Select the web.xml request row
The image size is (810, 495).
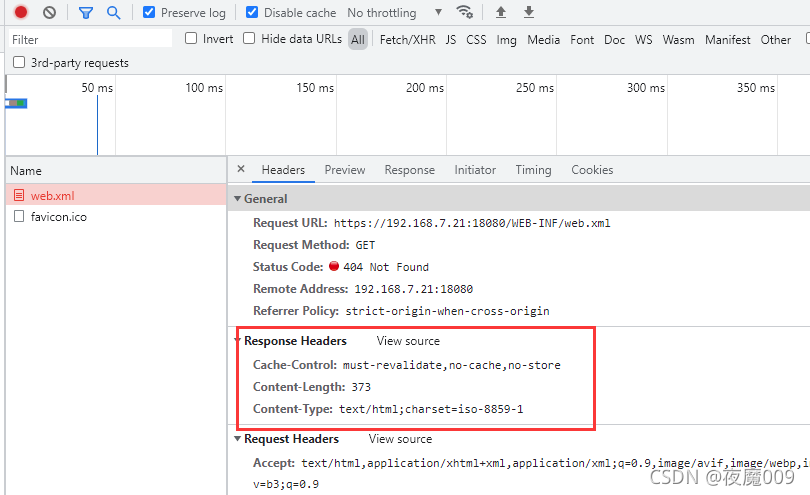[x=116, y=195]
